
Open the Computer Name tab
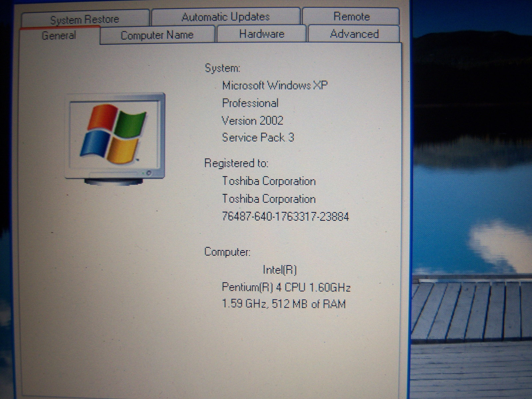[x=157, y=35]
